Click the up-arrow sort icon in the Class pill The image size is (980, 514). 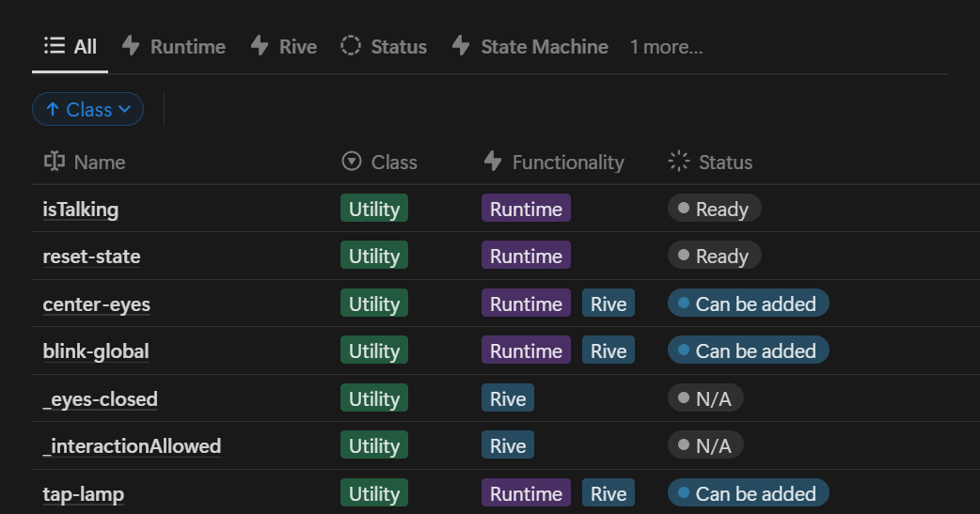(x=53, y=109)
